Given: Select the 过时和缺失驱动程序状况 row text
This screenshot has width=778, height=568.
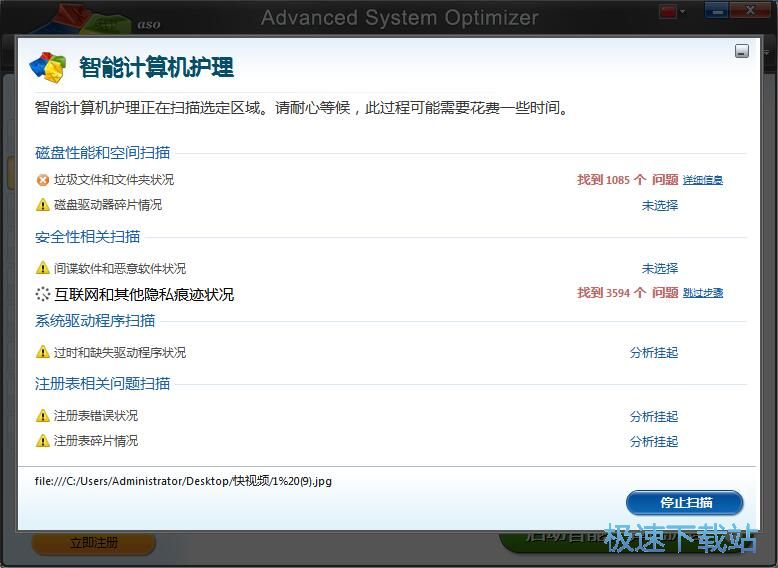Looking at the screenshot, I should coord(120,353).
